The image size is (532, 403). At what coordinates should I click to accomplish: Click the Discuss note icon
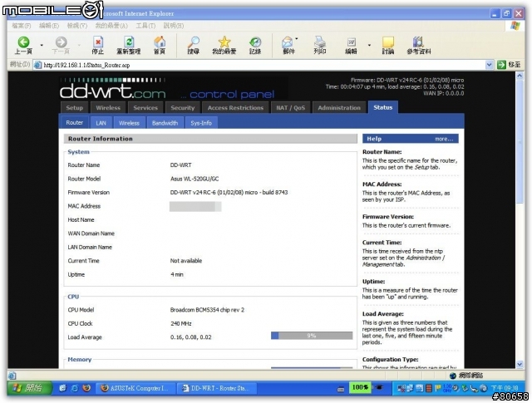click(x=388, y=42)
